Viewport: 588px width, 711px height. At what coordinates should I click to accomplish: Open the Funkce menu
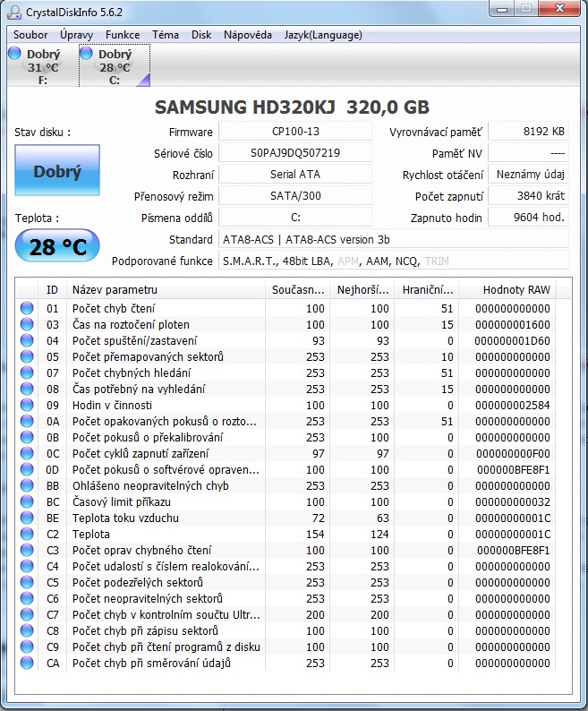pos(123,35)
